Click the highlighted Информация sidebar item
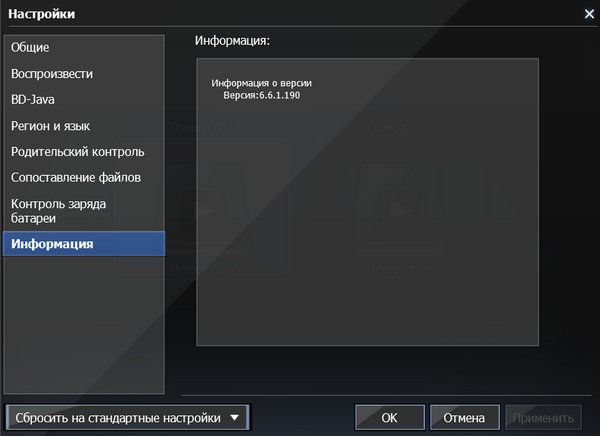Viewport: 600px width, 436px height. point(84,244)
